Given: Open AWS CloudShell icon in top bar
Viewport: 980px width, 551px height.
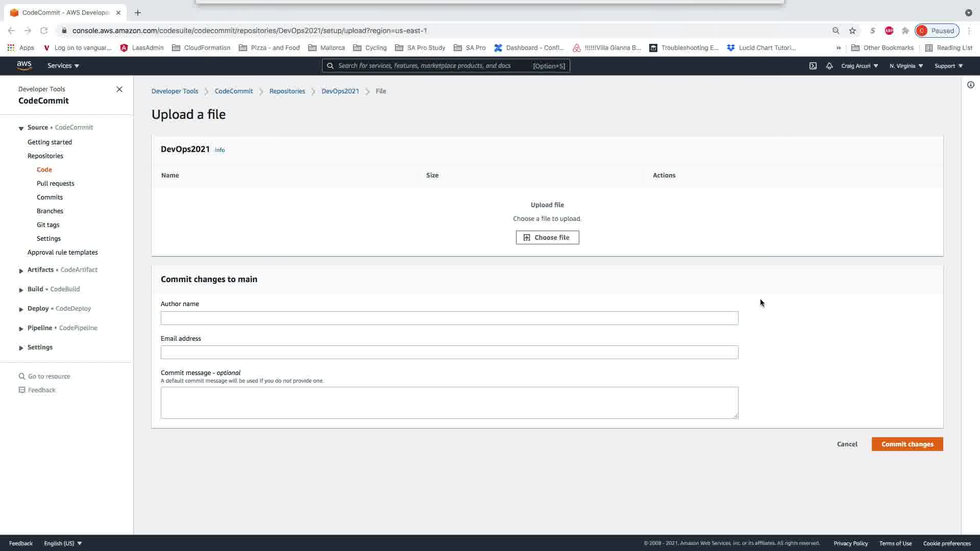Looking at the screenshot, I should coord(813,66).
